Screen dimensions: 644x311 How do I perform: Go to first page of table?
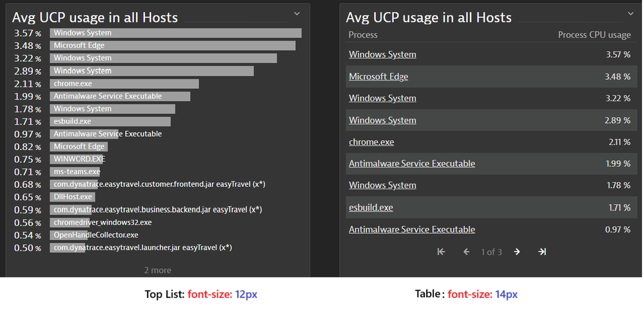(442, 252)
